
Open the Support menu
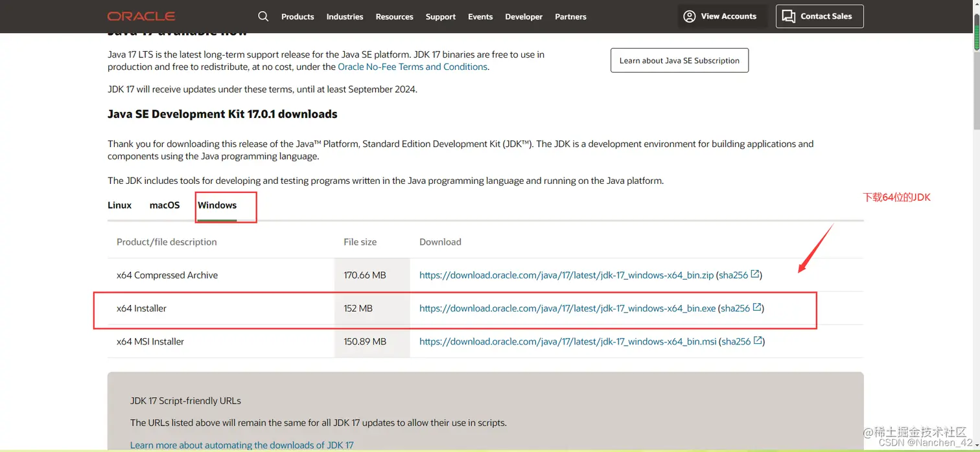441,16
